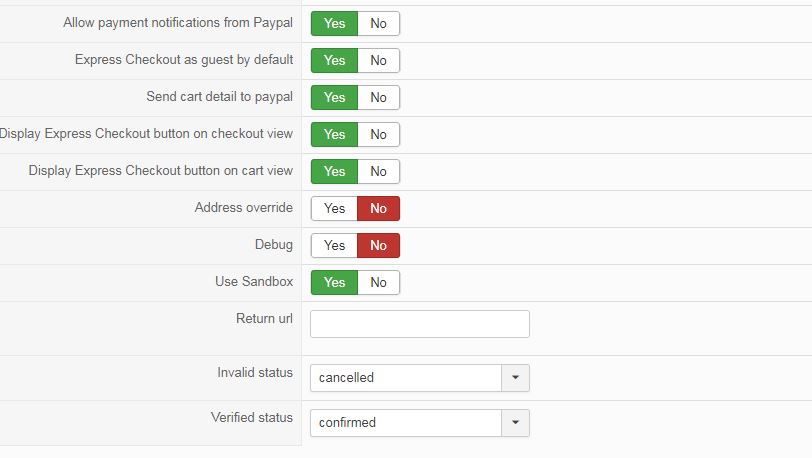Turn on Debug by choosing Yes

(x=334, y=245)
